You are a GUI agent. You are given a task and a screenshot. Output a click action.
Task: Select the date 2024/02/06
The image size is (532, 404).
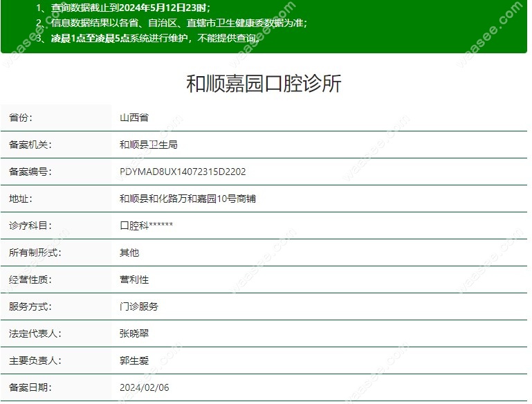click(x=144, y=387)
